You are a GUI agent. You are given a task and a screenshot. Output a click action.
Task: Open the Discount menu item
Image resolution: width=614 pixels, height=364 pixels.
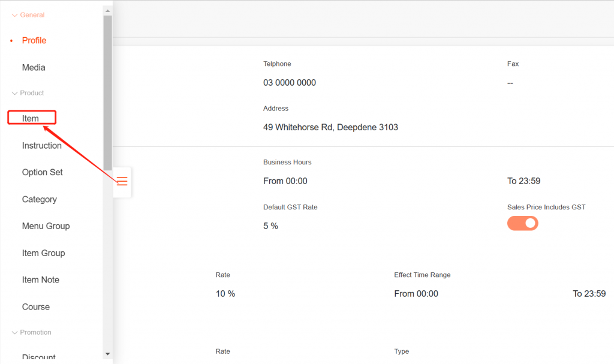pyautogui.click(x=38, y=357)
